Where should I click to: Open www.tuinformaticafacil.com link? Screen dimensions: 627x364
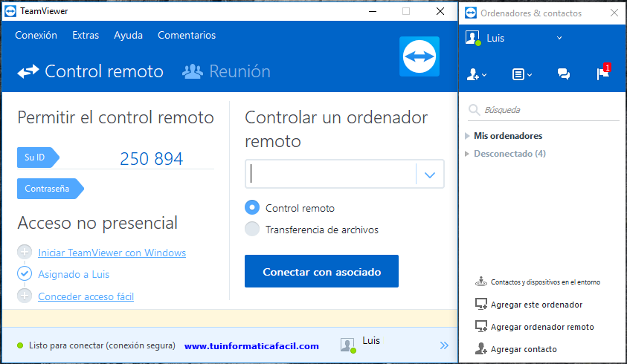251,346
